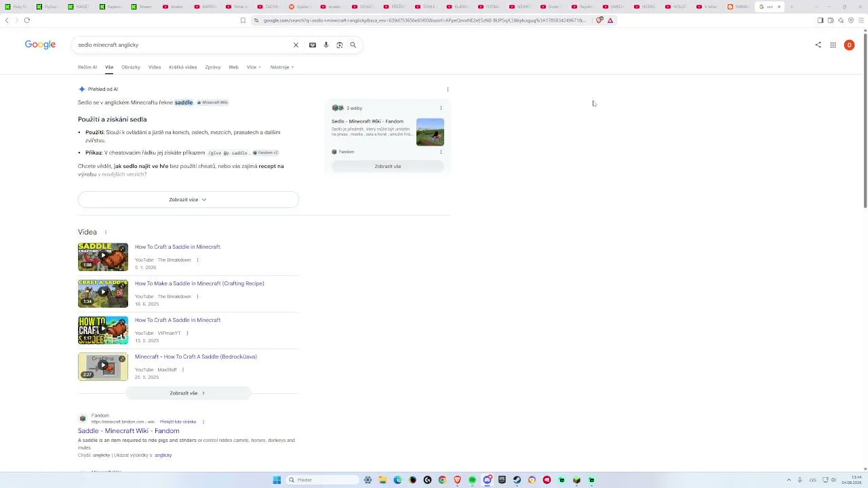Reload the current page
868x488 pixels.
[x=27, y=20]
